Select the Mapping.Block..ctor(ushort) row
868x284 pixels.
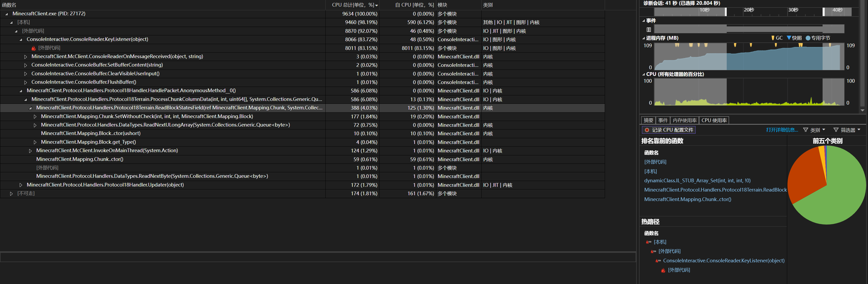(x=302, y=134)
